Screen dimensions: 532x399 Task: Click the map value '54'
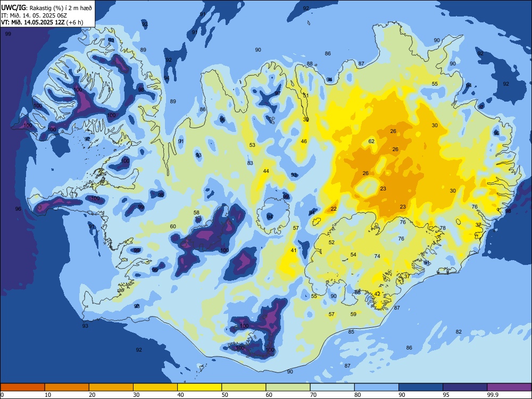pyautogui.click(x=354, y=254)
